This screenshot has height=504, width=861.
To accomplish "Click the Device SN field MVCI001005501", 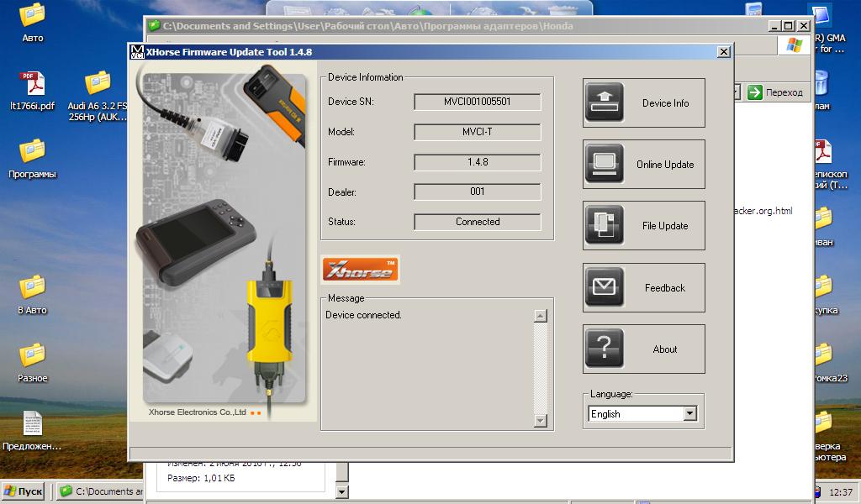I will (478, 102).
